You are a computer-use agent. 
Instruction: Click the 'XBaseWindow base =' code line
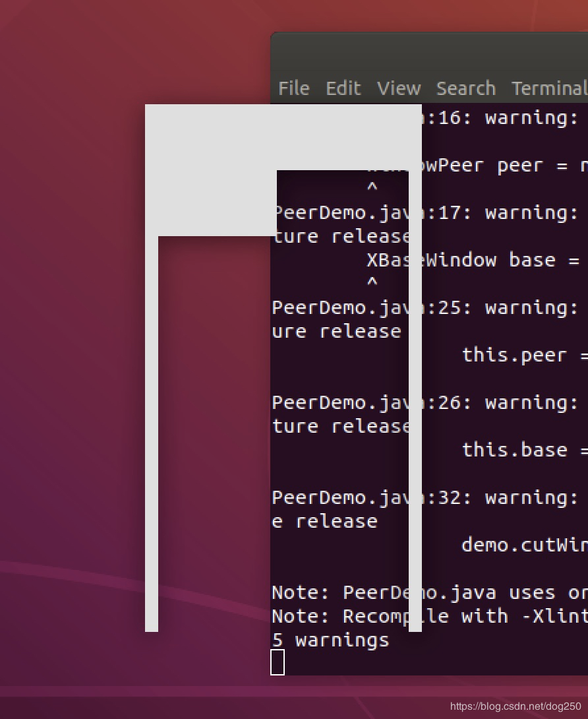[x=473, y=260]
